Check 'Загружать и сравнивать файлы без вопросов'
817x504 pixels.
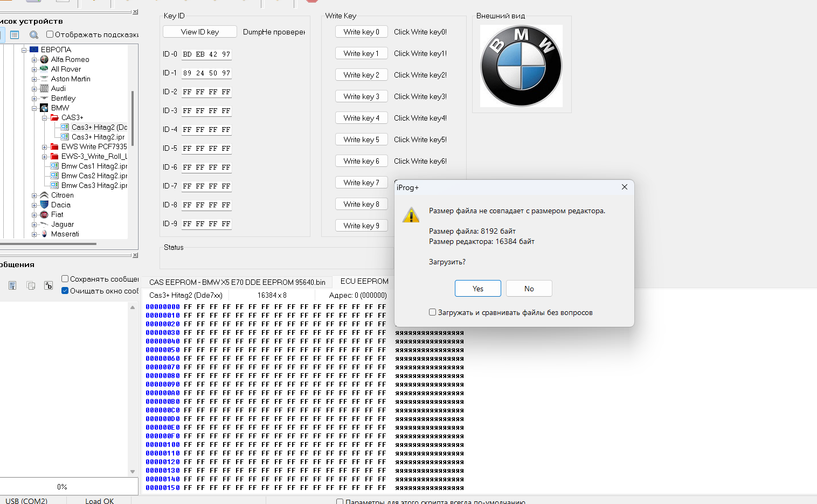pos(432,312)
